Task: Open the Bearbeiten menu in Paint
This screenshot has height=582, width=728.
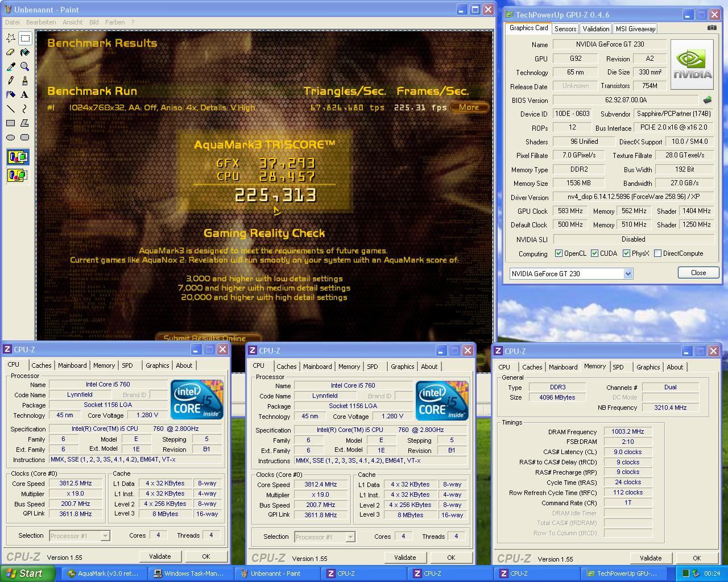Action: coord(41,22)
